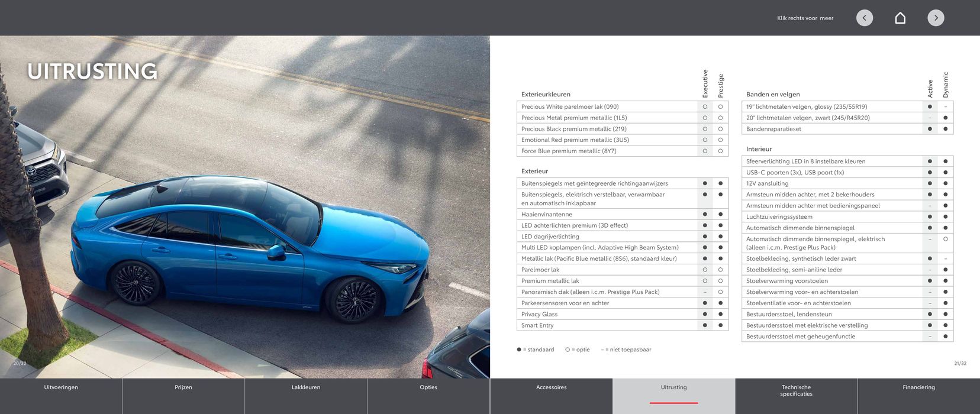980x414 pixels.
Task: Click Executive option circle for Force Blue
Action: (705, 151)
